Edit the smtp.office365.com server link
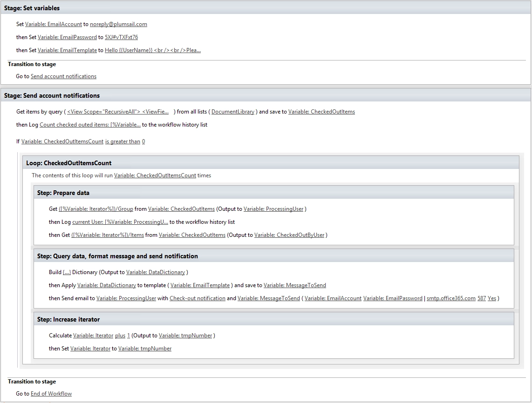Viewport: 532px width, 403px height. (451, 298)
